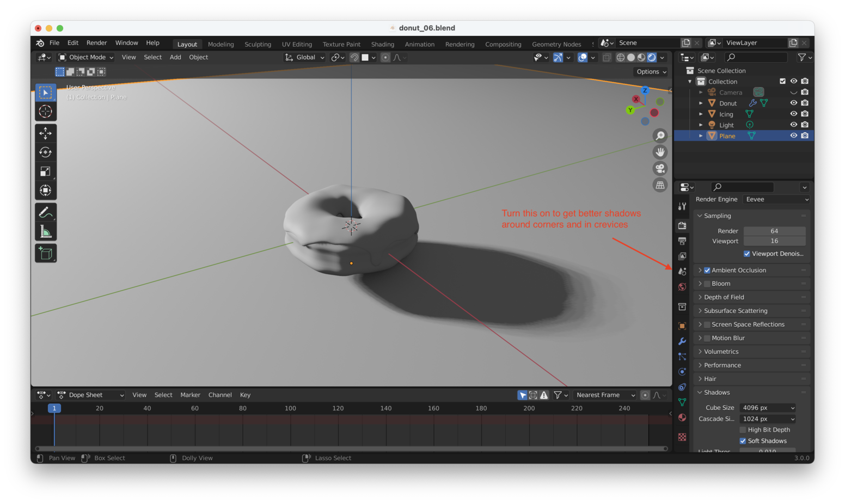The height and width of the screenshot is (504, 845).
Task: Select the Output Properties printer tab
Action: 682,241
